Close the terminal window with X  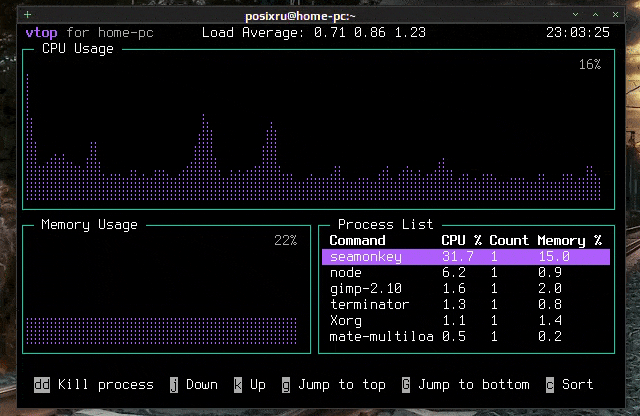point(616,15)
